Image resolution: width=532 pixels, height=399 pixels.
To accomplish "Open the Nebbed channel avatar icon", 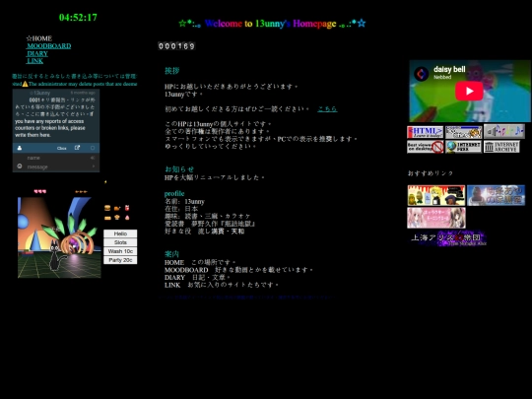I will [422, 73].
